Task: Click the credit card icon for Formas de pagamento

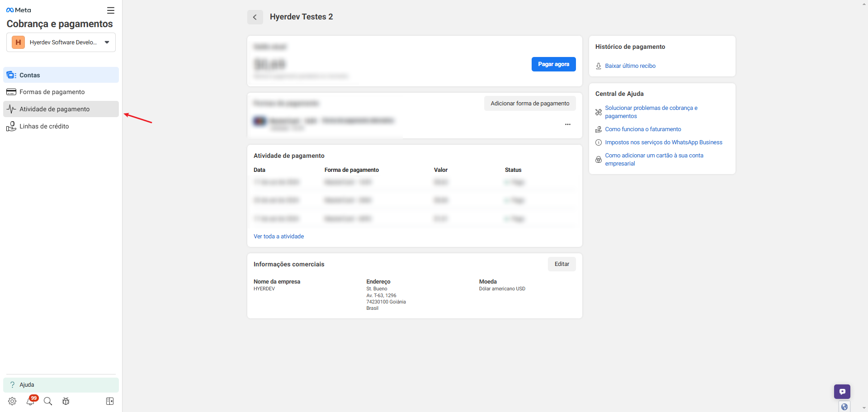Action: [11, 92]
